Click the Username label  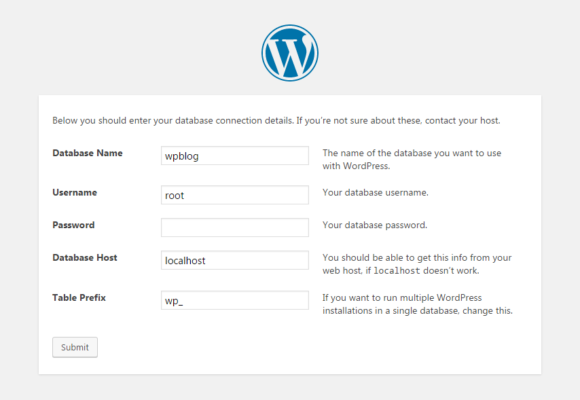75,192
